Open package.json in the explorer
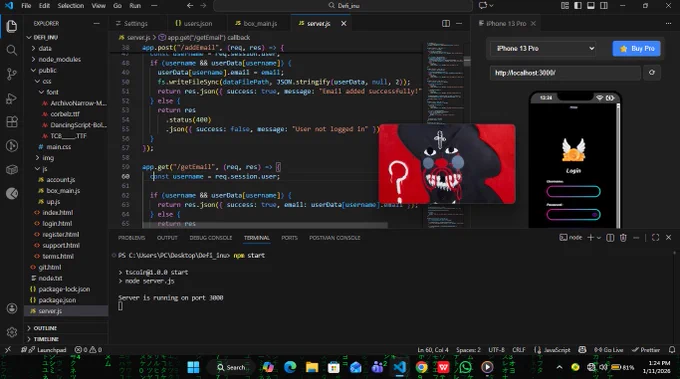This screenshot has height=379, width=680. (57, 300)
